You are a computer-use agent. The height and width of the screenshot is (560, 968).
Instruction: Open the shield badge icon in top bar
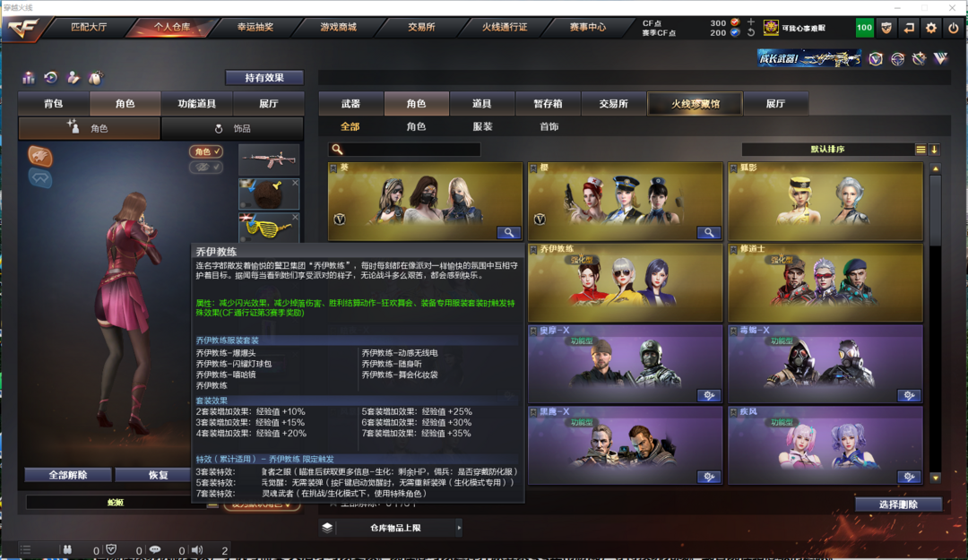[x=886, y=28]
